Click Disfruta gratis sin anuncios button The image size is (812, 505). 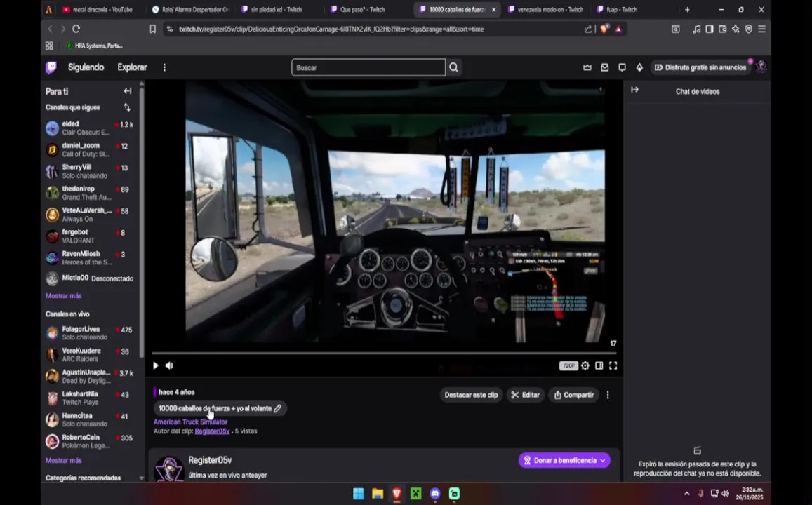click(x=700, y=67)
